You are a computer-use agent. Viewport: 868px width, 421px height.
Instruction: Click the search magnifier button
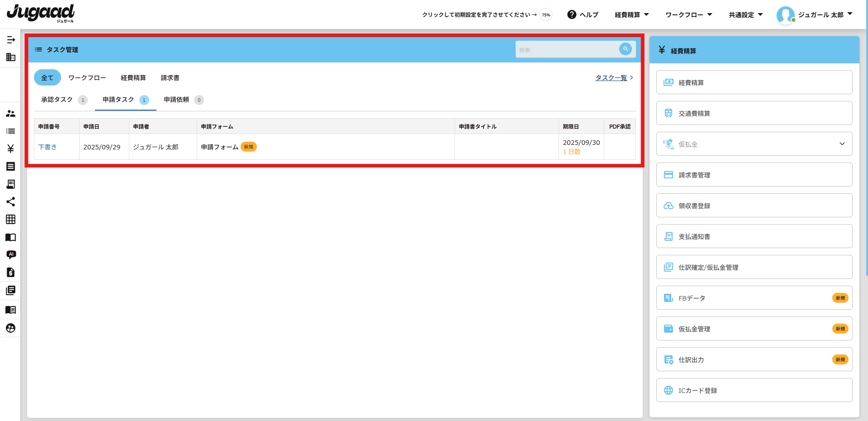pos(625,49)
